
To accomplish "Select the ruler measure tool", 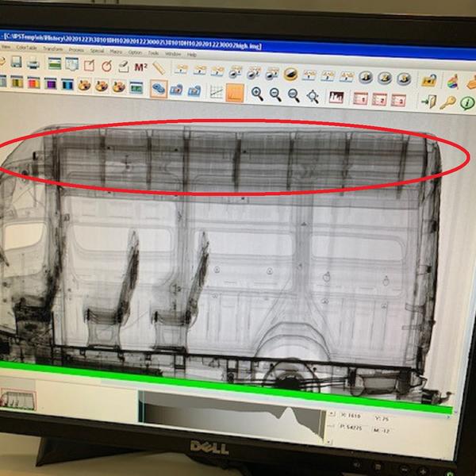I will coord(159,68).
